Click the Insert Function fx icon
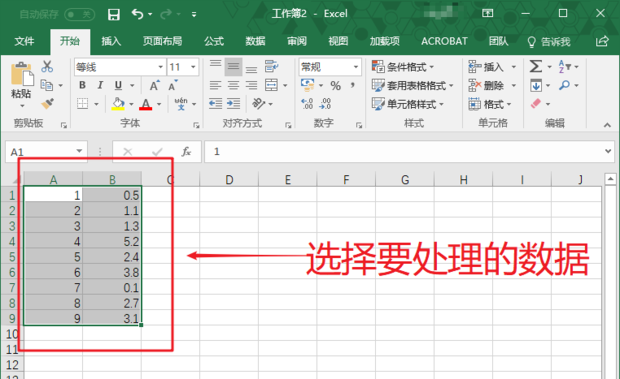 click(x=186, y=151)
